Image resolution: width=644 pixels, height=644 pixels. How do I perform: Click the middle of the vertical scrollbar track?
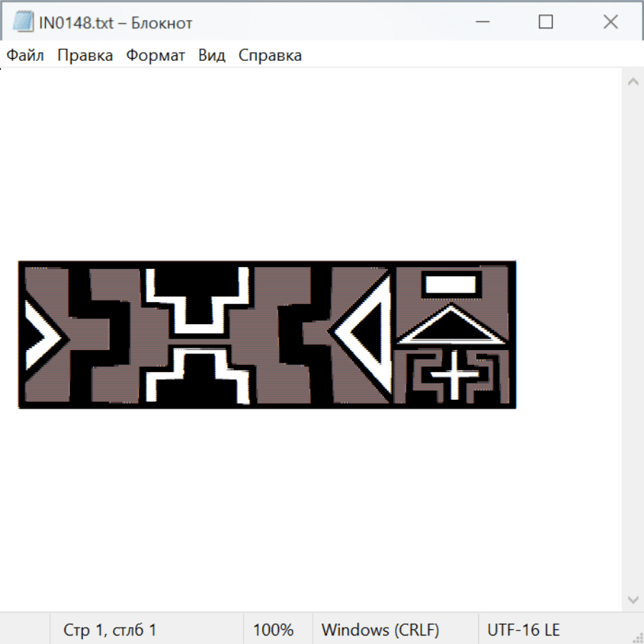coord(633,340)
